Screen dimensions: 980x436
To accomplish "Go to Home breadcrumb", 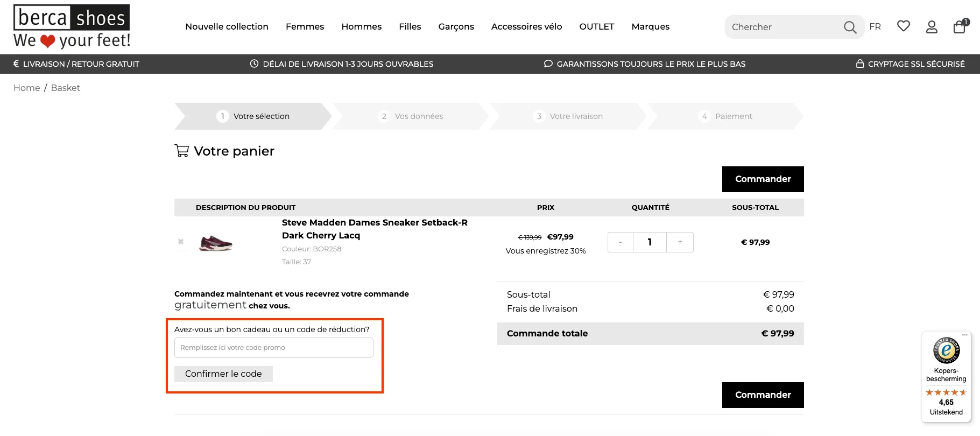I will click(x=26, y=88).
